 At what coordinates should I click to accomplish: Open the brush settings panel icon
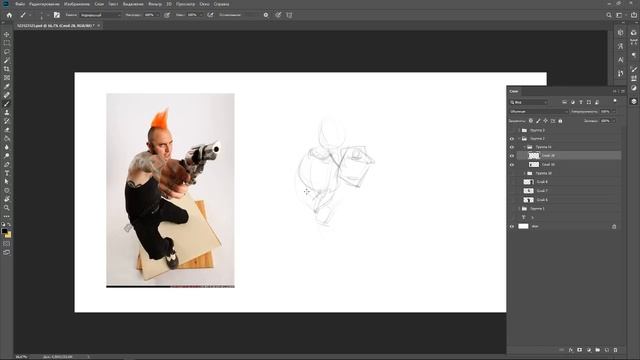(57, 15)
